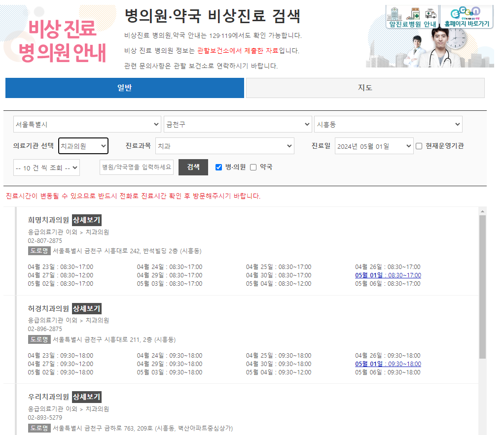Click the 05월 01일 09:30~18:00 link

tap(388, 364)
